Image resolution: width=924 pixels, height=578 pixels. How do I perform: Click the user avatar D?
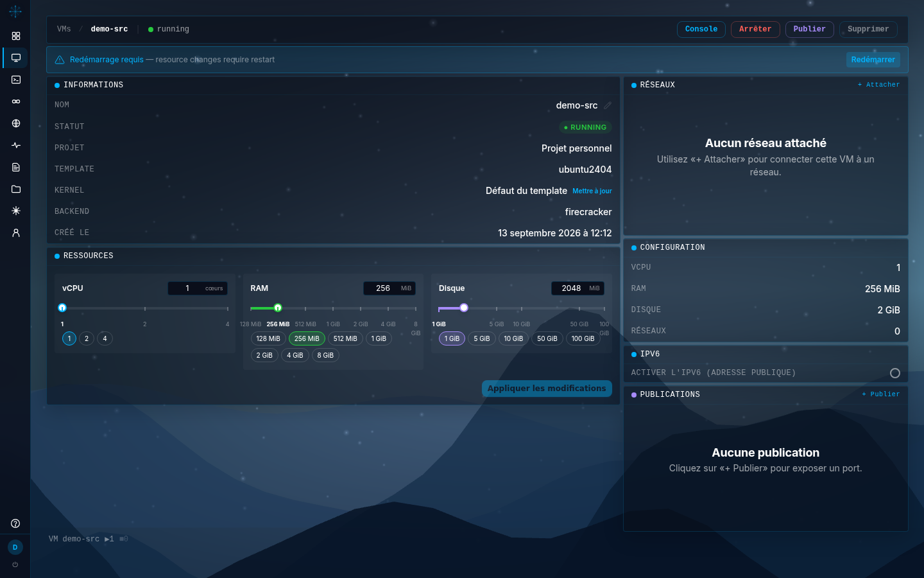coord(15,547)
